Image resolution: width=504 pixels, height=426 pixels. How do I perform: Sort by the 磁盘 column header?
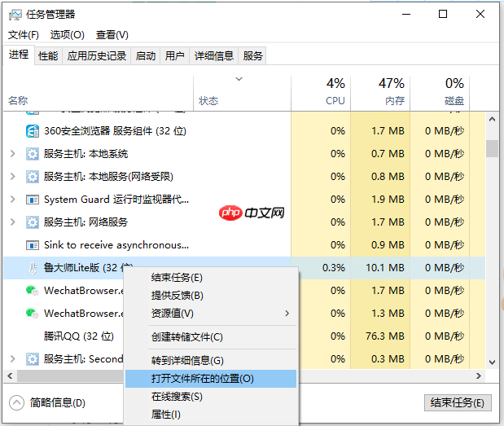click(x=440, y=93)
